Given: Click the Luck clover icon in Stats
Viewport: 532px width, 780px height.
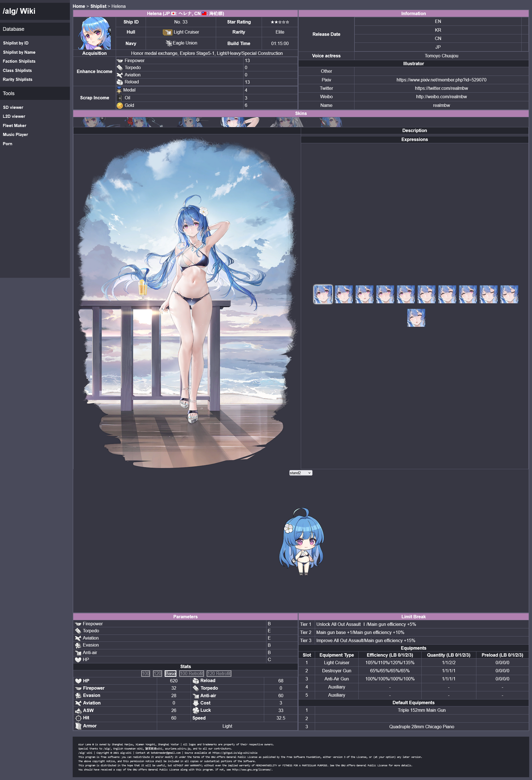Looking at the screenshot, I should click(x=196, y=710).
